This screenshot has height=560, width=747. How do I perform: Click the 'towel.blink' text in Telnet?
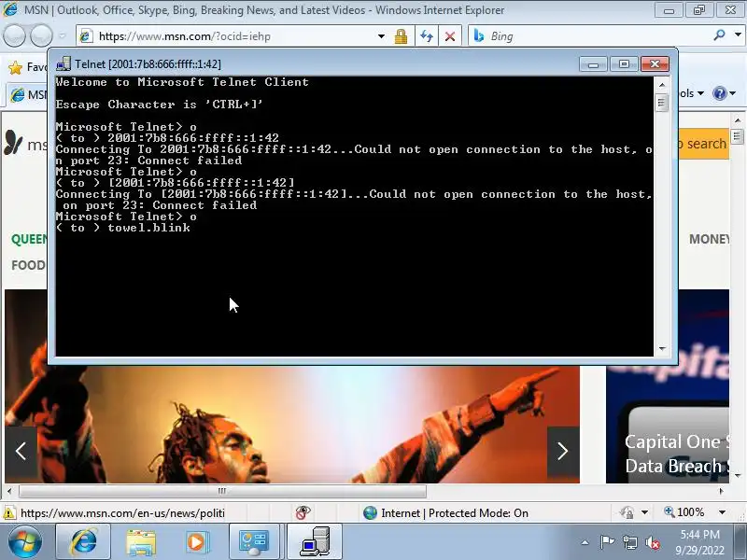pyautogui.click(x=148, y=228)
